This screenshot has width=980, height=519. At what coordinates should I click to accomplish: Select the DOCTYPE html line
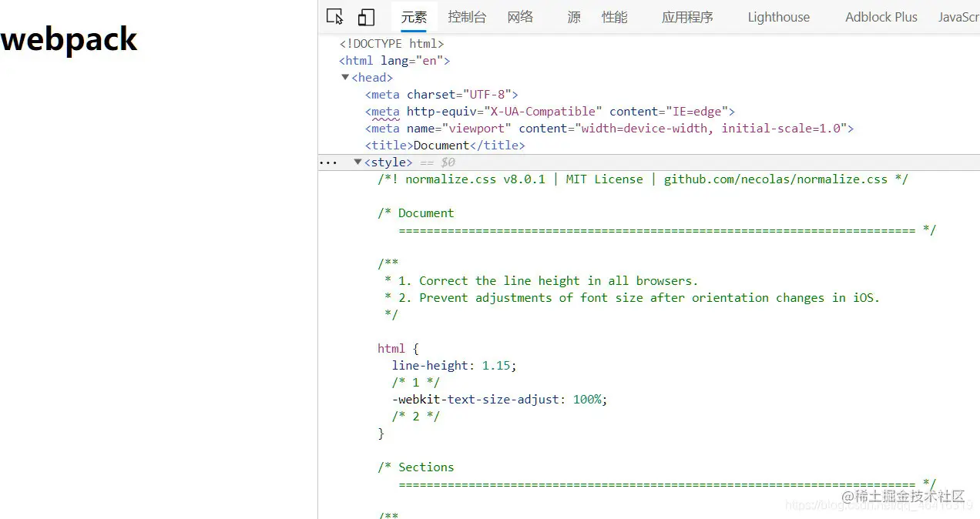[391, 44]
